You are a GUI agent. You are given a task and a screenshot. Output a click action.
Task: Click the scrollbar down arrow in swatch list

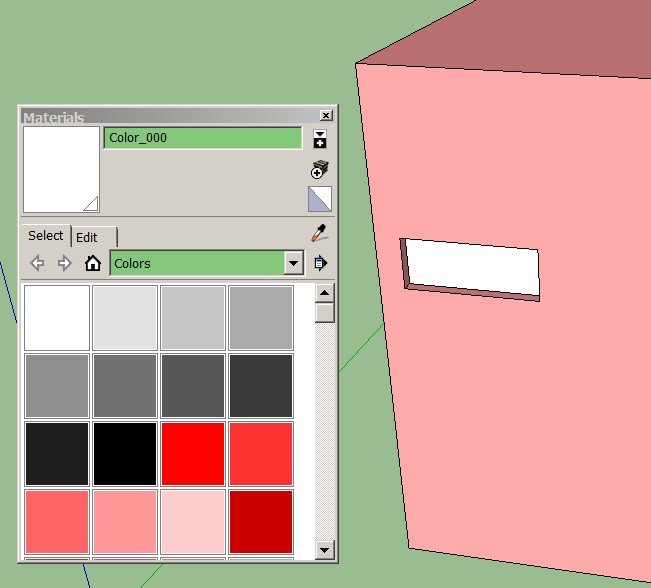point(324,549)
